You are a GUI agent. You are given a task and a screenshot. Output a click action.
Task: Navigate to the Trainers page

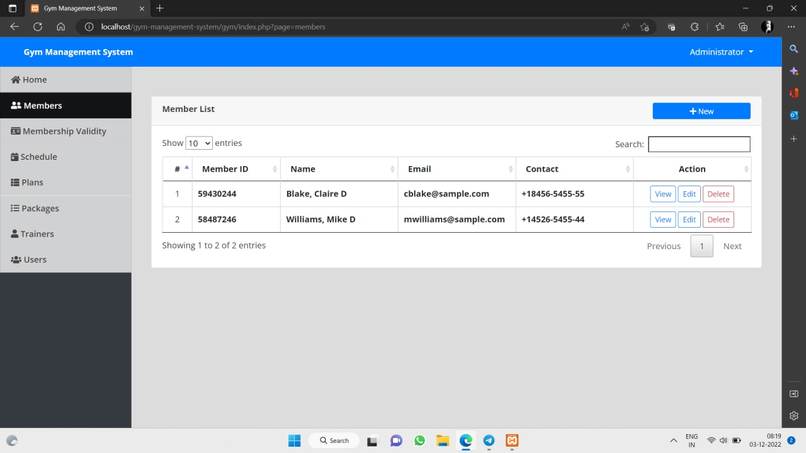pos(65,234)
